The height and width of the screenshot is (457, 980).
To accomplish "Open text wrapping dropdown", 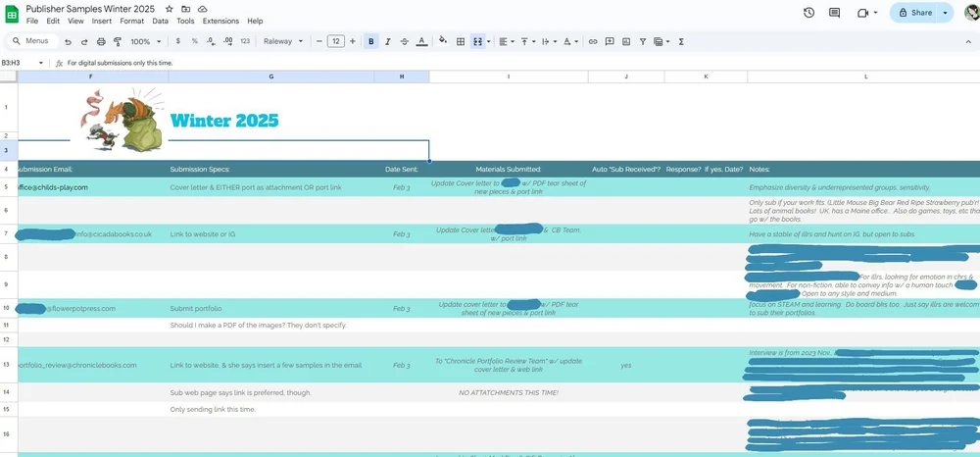I will [549, 41].
